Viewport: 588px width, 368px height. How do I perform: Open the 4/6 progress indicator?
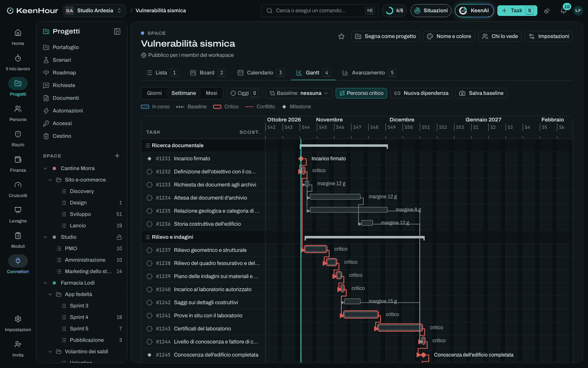tap(394, 11)
